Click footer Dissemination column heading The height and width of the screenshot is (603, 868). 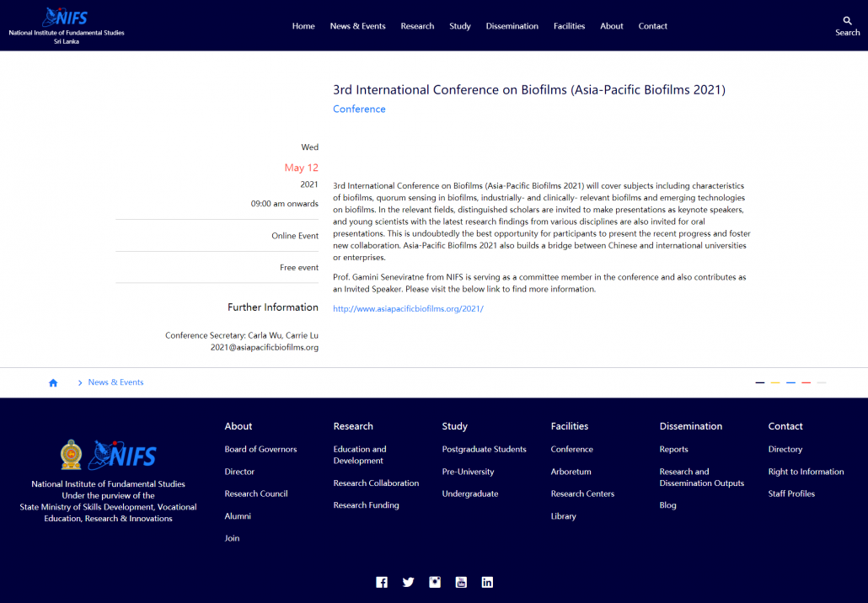click(691, 426)
